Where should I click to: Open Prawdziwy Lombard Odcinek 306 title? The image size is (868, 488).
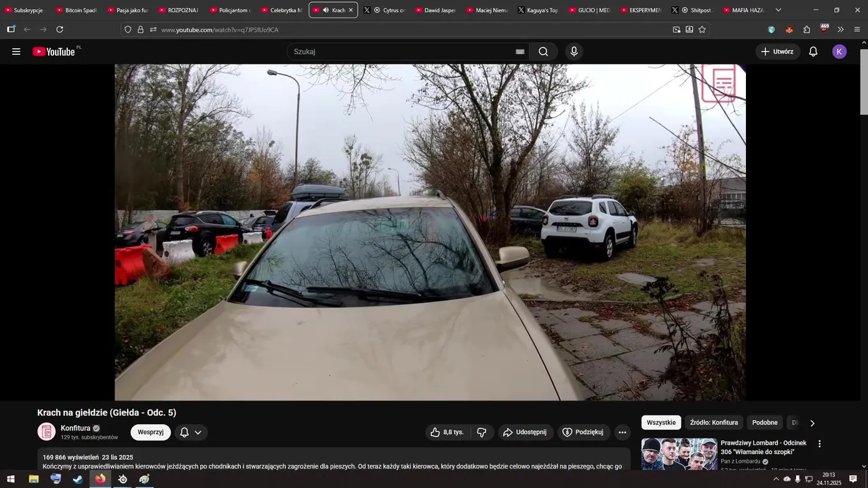pyautogui.click(x=764, y=447)
